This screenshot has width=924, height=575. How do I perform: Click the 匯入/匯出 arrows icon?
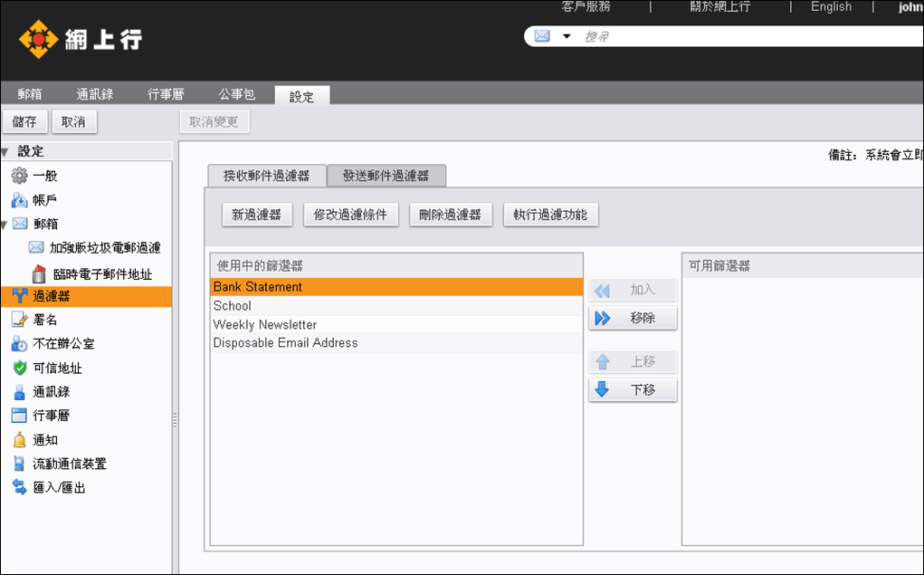coord(19,487)
